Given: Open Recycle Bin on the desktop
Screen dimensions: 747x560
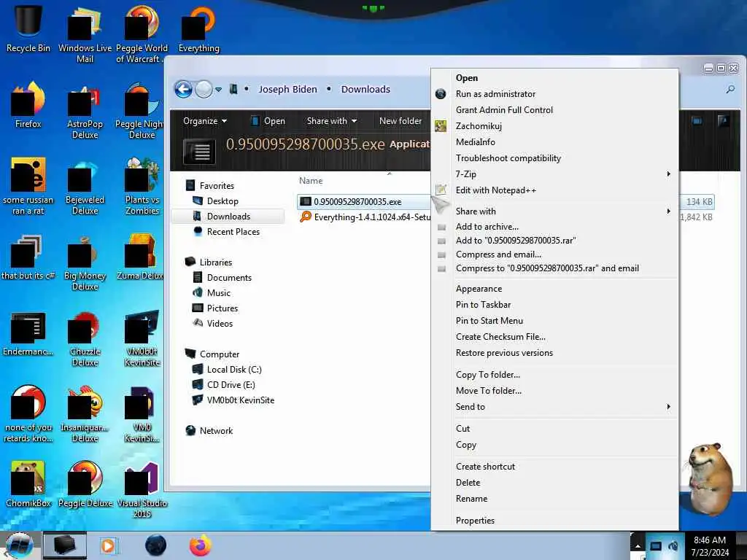Looking at the screenshot, I should coord(28,28).
